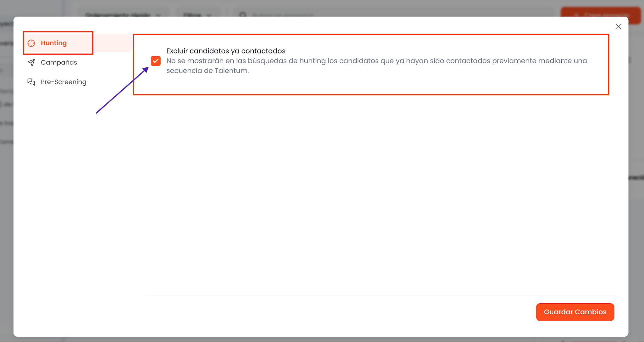644x342 pixels.
Task: Close the settings dialog with X
Action: [618, 27]
